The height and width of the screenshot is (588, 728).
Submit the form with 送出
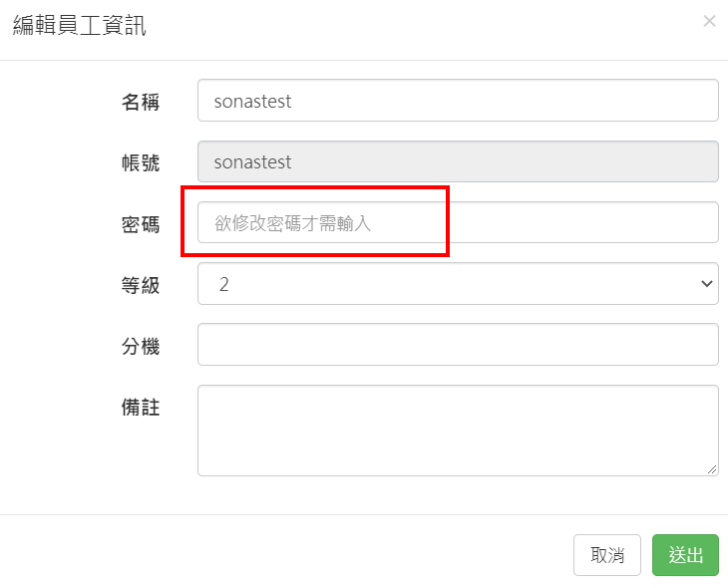685,555
